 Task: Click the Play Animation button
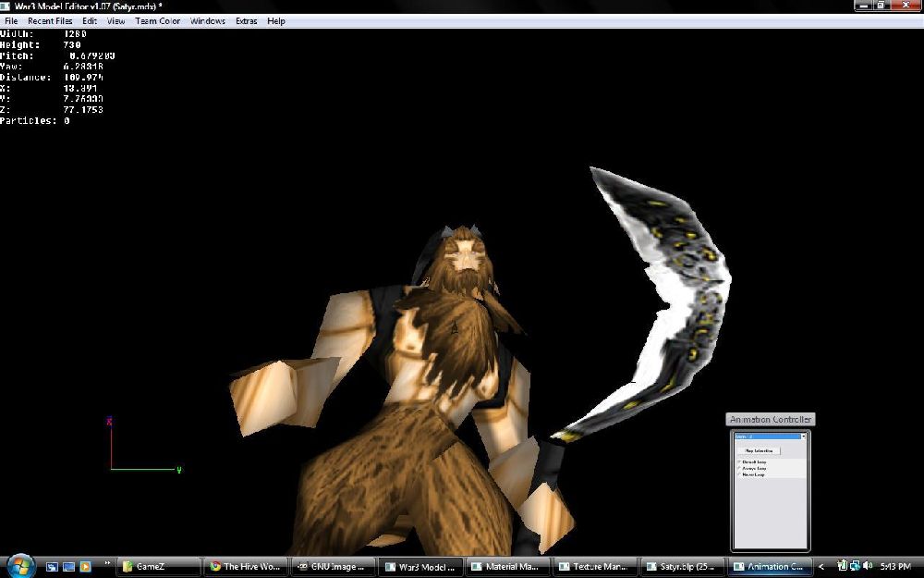(x=759, y=450)
